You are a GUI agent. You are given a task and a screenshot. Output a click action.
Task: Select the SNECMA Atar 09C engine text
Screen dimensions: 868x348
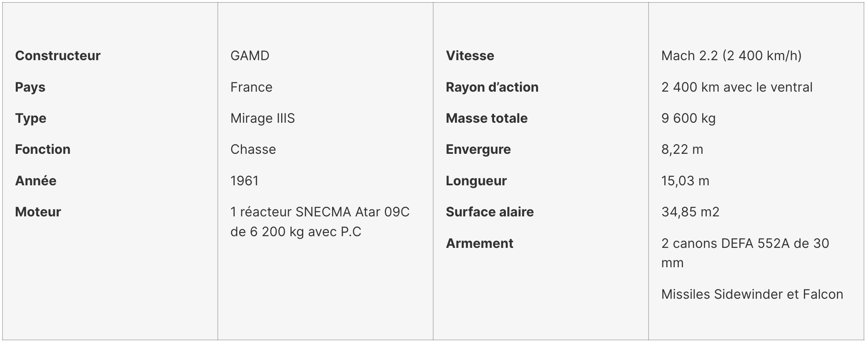click(x=353, y=212)
